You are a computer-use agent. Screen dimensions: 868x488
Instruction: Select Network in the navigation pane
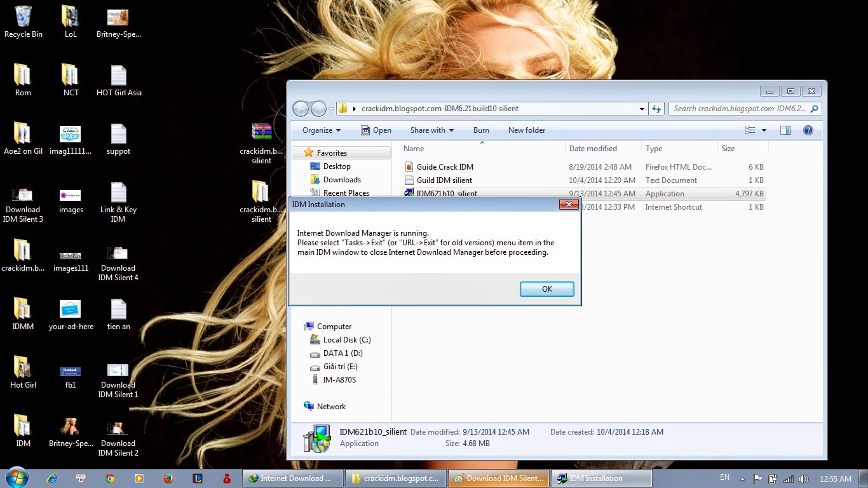331,407
